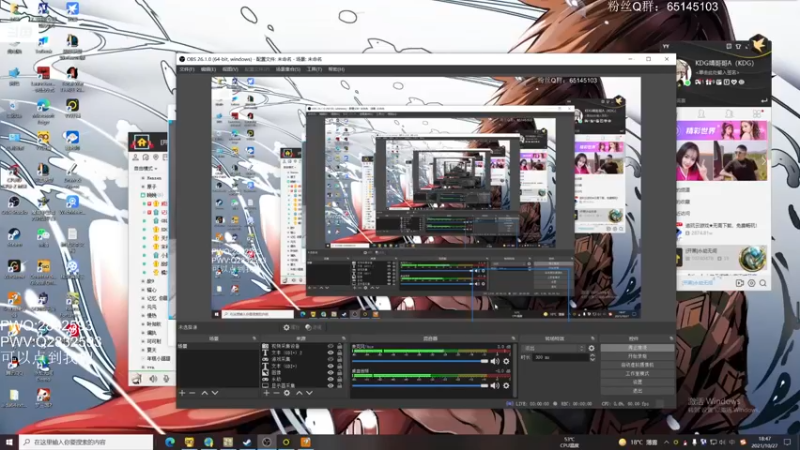Image resolution: width=800 pixels, height=450 pixels.
Task: Open Microsoft Edge desktop shortcut
Action: pyautogui.click(x=43, y=109)
